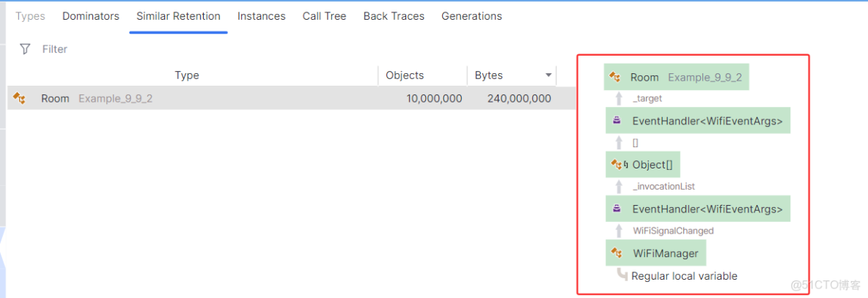Click the _target reference label
This screenshot has width=868, height=298.
click(647, 98)
